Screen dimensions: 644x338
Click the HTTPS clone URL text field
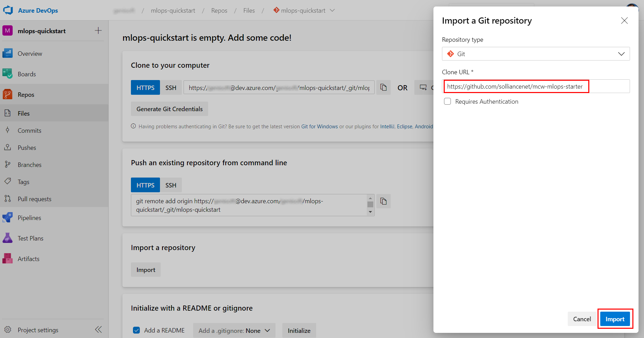coord(279,88)
